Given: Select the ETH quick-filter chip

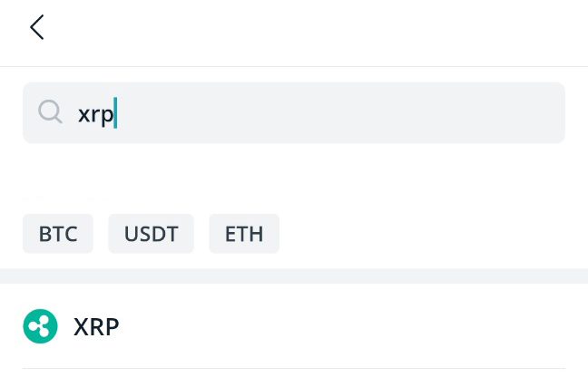Looking at the screenshot, I should tap(244, 234).
